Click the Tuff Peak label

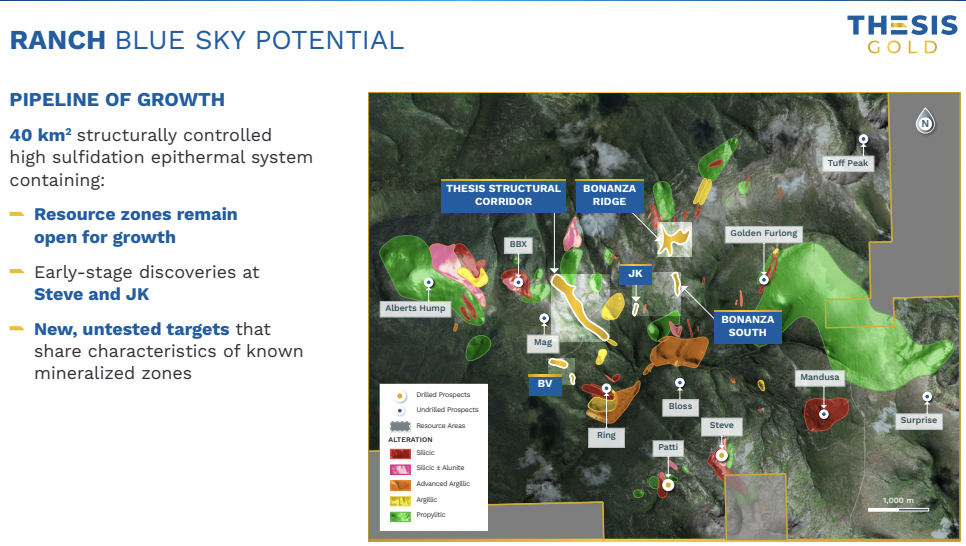tap(848, 163)
